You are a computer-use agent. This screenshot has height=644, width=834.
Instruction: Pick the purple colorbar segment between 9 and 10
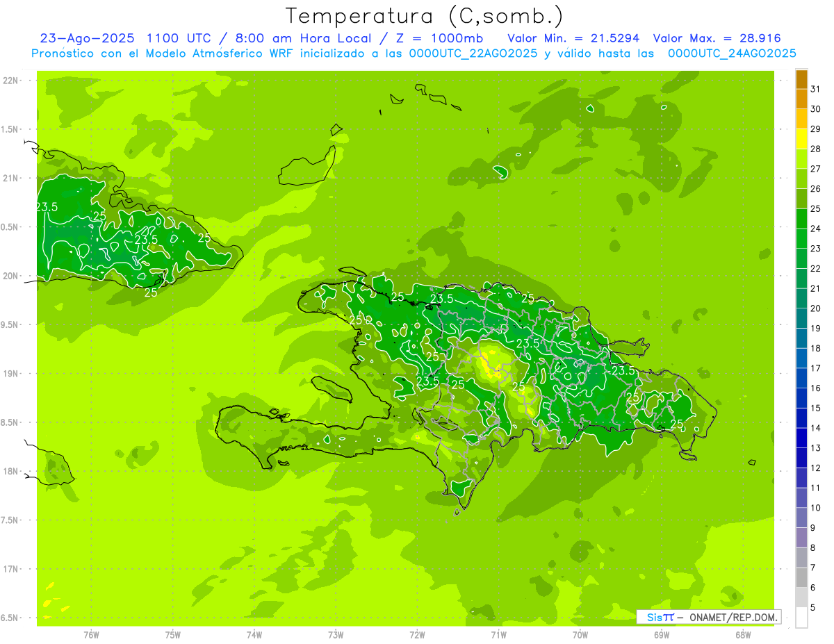click(x=801, y=518)
